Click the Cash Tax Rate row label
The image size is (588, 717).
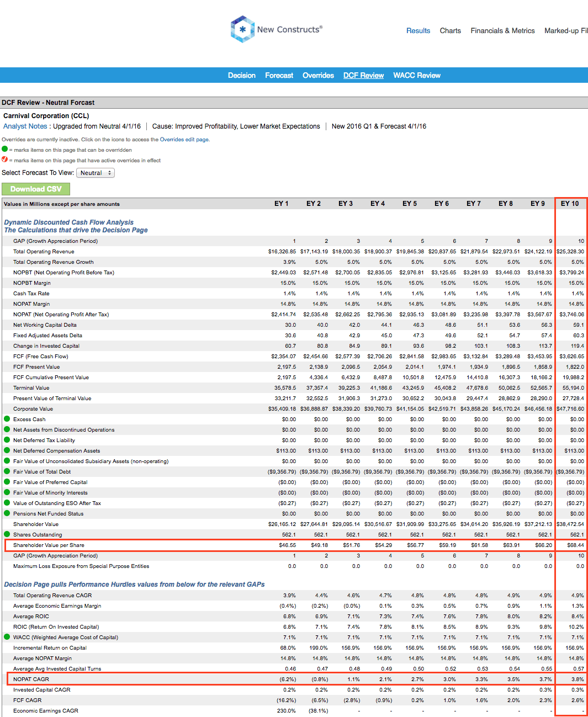pos(31,294)
